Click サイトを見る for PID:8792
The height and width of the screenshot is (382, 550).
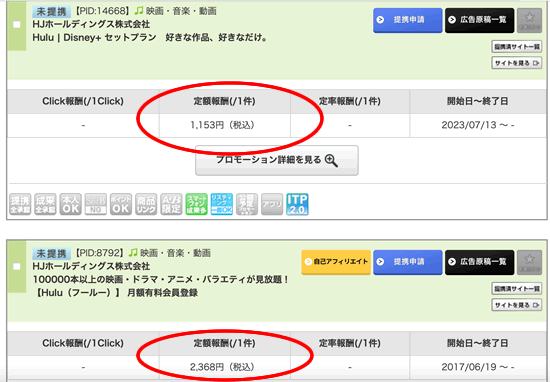point(517,305)
